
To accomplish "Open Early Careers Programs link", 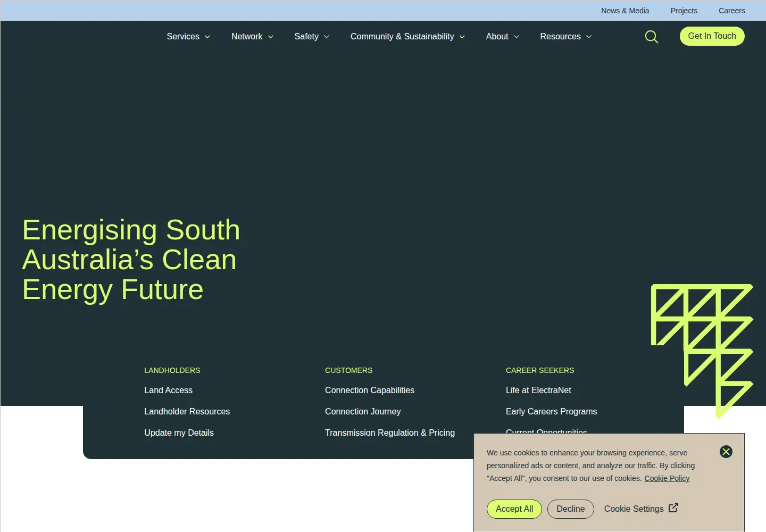I will click(551, 411).
